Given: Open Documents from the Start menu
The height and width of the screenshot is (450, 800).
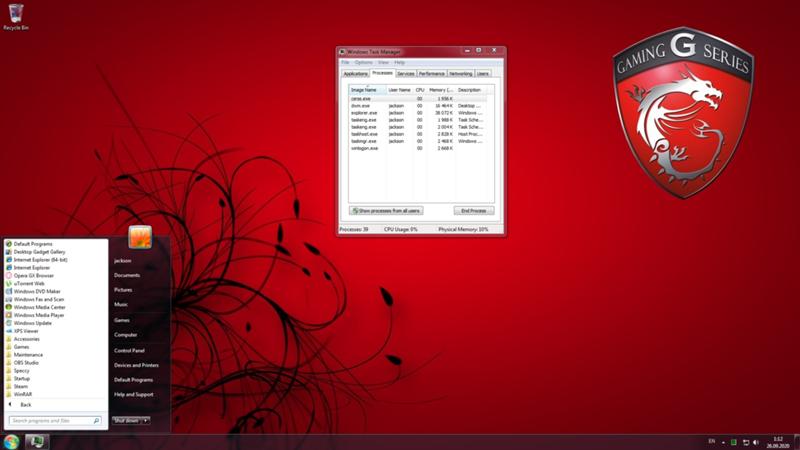Looking at the screenshot, I should [127, 275].
